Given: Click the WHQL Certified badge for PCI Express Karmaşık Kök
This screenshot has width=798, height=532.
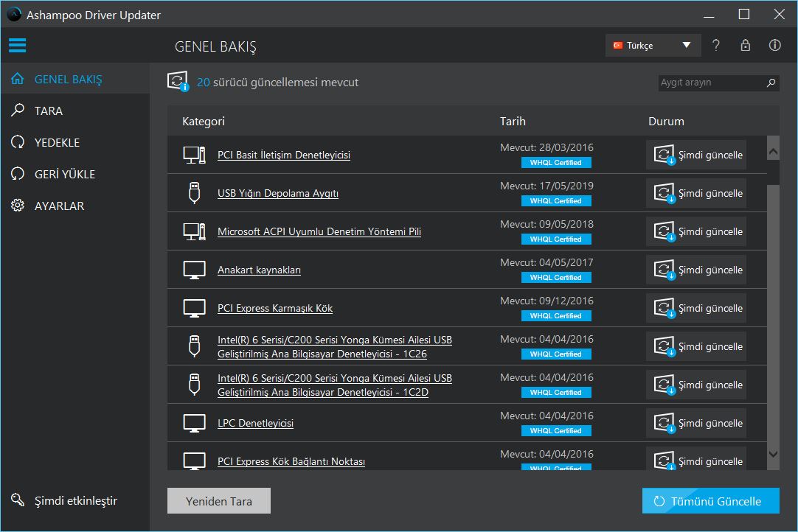Looking at the screenshot, I should (556, 315).
